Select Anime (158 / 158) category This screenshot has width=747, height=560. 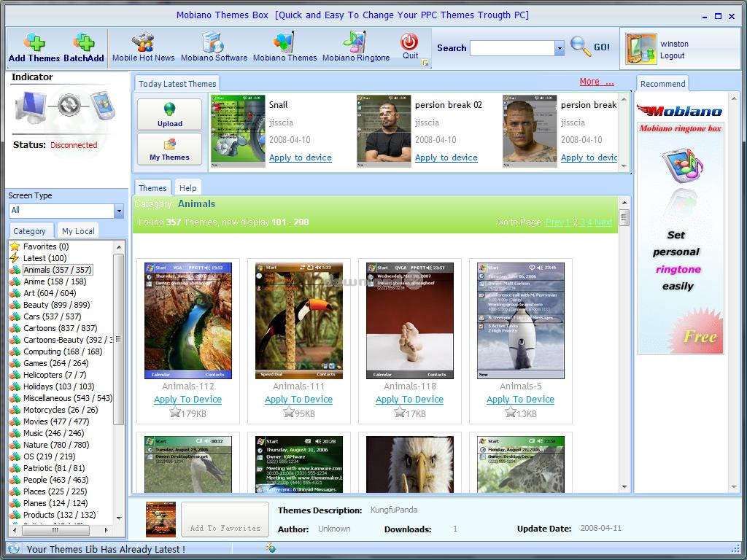pyautogui.click(x=55, y=281)
